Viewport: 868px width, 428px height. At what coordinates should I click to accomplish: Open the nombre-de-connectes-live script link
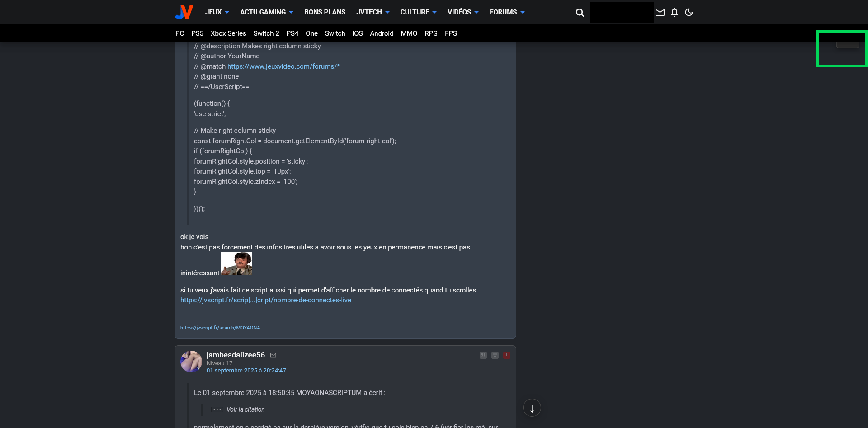265,300
